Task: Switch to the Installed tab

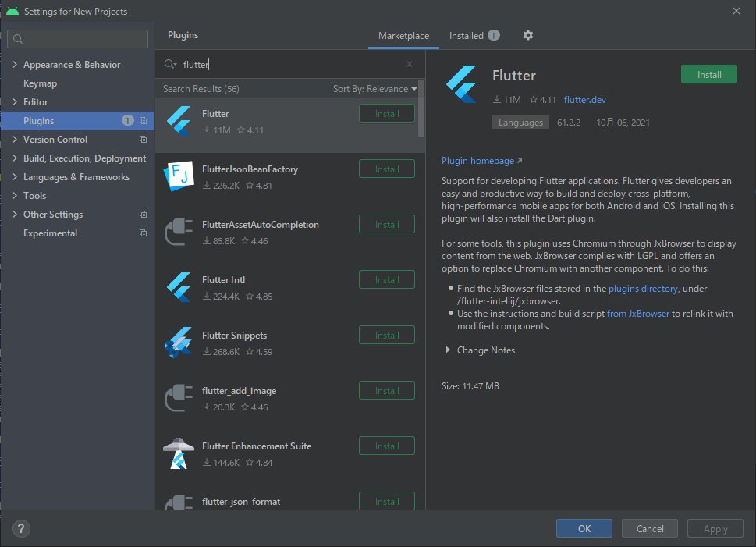Action: [x=474, y=36]
